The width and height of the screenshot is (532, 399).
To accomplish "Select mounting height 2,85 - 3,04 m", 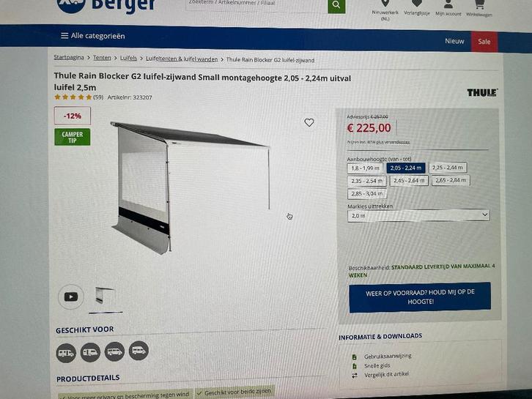I will click(367, 194).
